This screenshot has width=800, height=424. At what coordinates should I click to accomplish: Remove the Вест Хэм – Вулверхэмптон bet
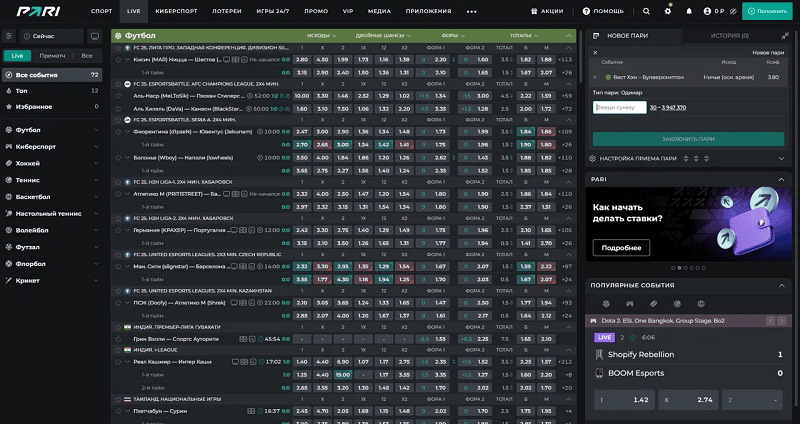[x=594, y=77]
